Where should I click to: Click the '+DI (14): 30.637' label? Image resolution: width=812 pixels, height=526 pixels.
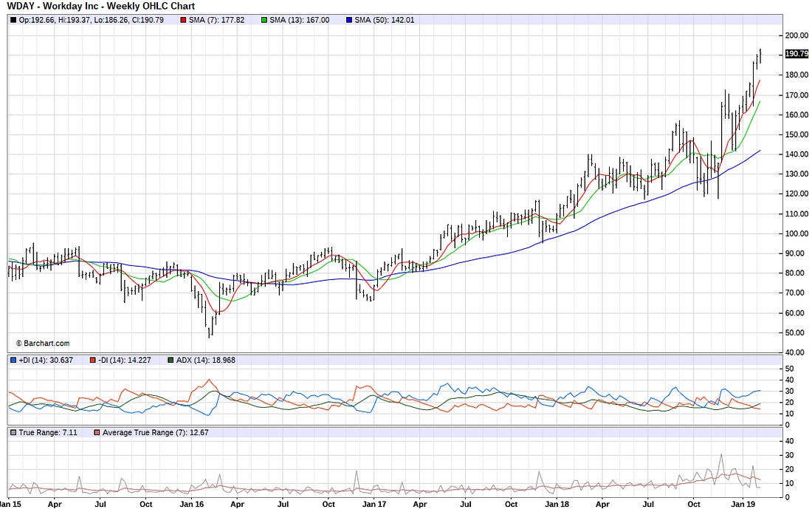(x=46, y=361)
